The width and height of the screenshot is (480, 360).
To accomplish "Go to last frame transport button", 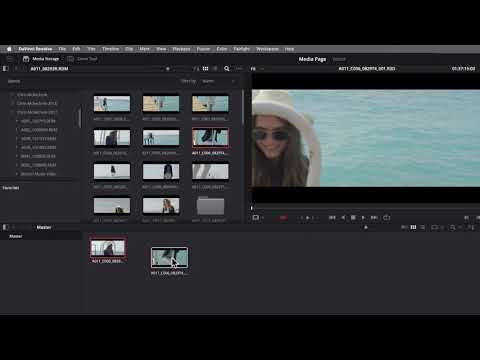I will (374, 218).
